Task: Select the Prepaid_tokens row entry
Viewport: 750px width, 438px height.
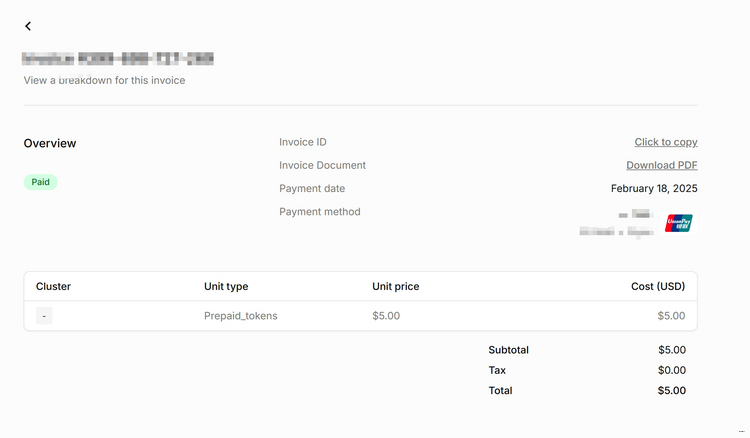Action: pos(240,316)
